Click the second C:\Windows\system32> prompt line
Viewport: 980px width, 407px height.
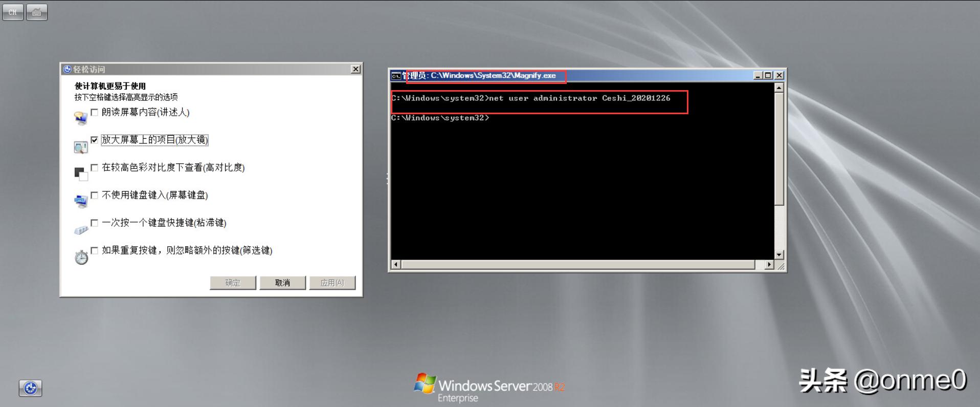point(440,118)
